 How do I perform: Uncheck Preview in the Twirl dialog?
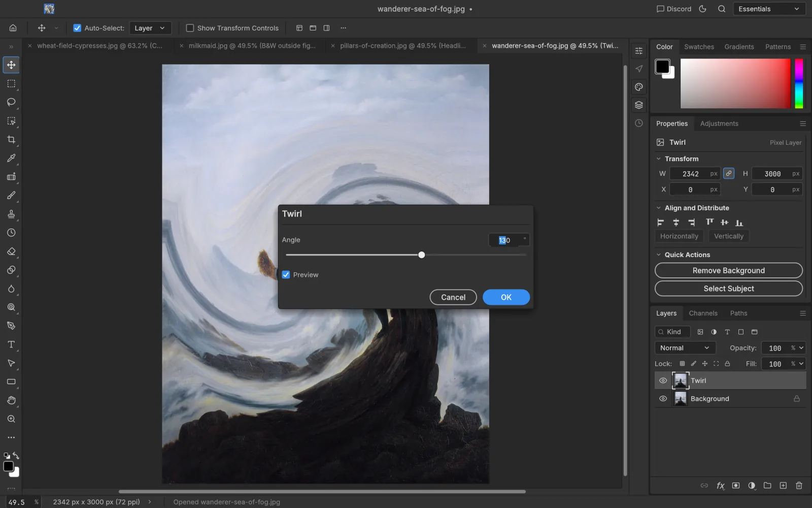pyautogui.click(x=286, y=275)
